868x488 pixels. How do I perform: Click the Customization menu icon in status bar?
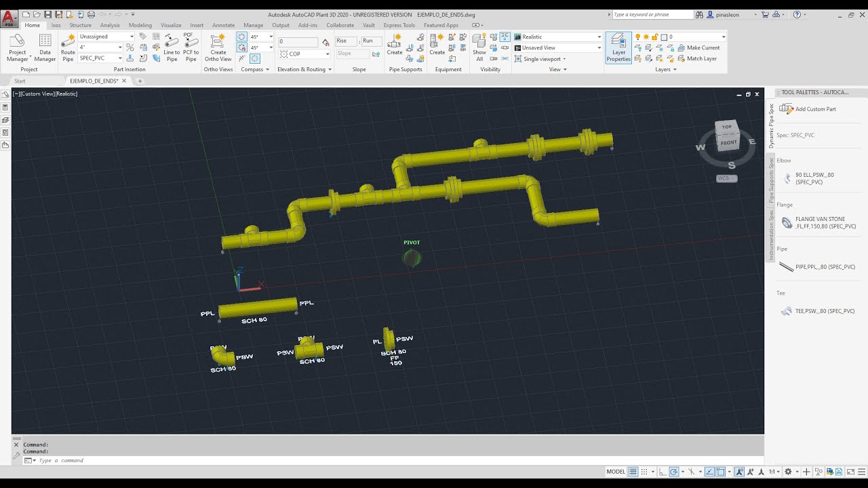861,472
